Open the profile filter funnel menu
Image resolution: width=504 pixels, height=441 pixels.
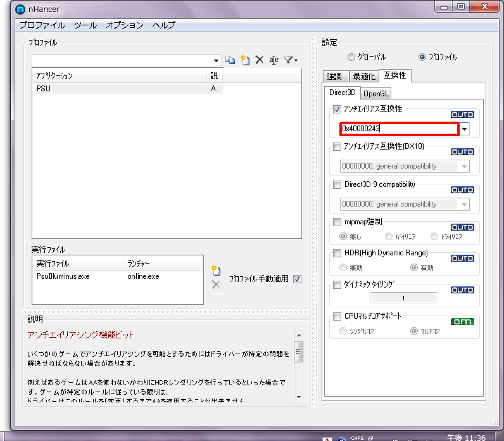point(291,60)
